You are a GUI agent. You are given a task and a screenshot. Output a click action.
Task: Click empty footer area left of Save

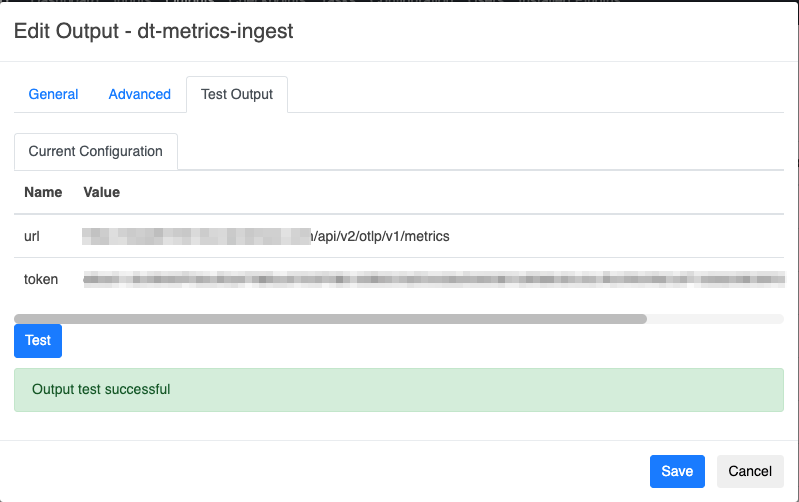click(330, 471)
